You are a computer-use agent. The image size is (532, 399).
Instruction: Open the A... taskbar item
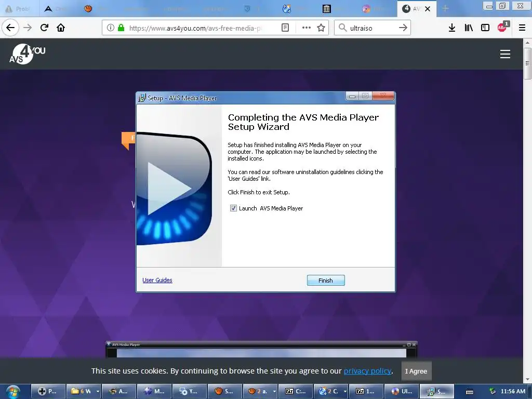[x=119, y=391]
